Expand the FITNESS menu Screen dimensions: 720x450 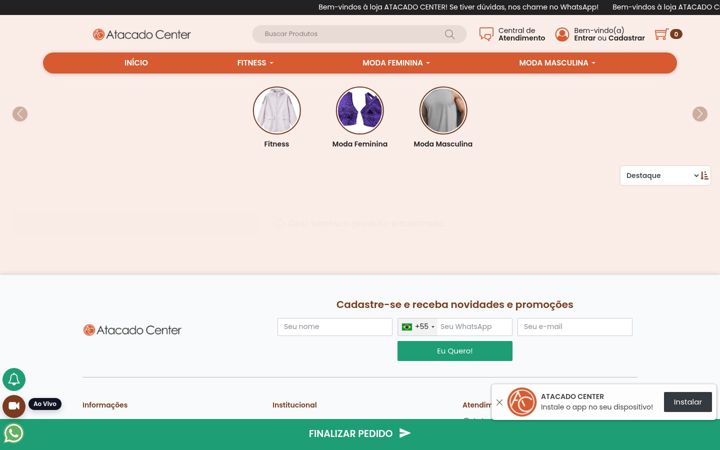255,63
